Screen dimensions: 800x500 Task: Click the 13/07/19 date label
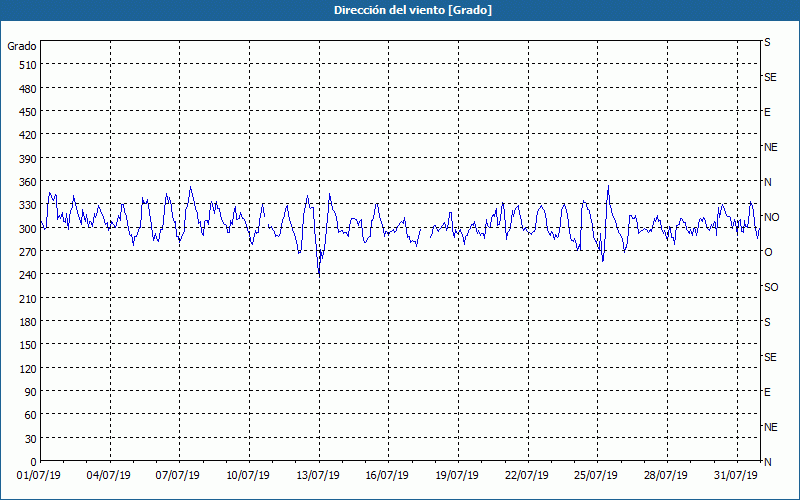(317, 476)
